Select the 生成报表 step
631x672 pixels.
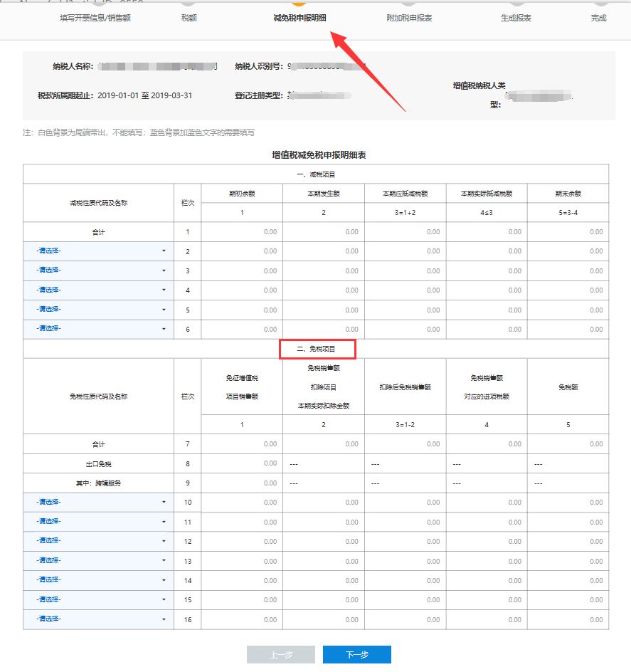point(516,18)
